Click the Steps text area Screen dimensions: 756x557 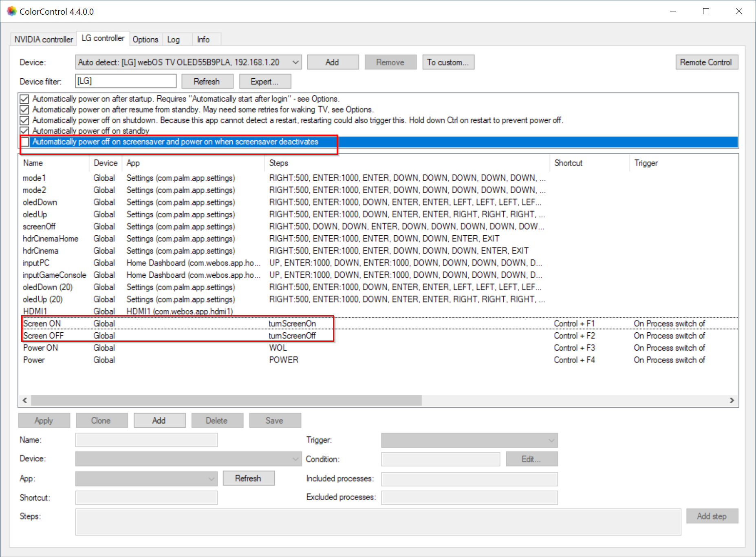click(378, 522)
